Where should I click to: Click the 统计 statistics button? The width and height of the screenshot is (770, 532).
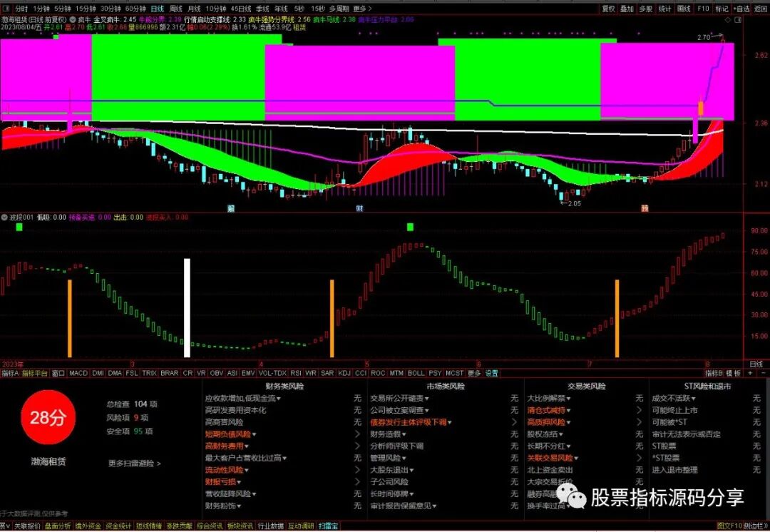click(665, 9)
